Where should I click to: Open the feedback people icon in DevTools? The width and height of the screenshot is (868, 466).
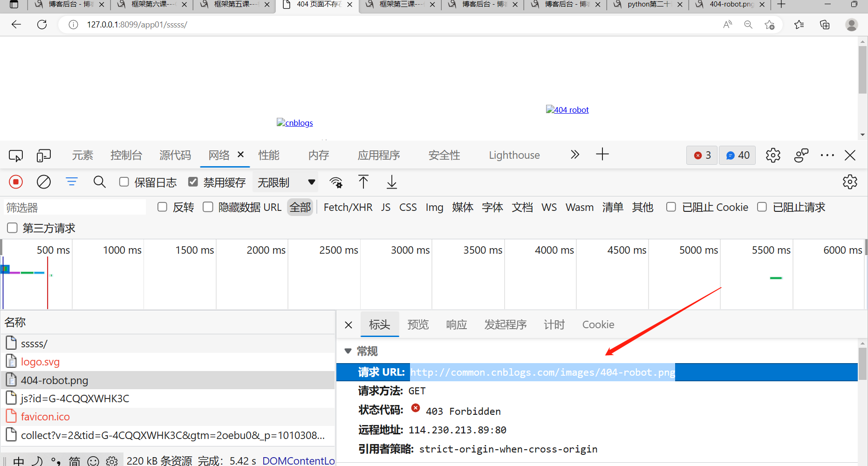click(801, 155)
